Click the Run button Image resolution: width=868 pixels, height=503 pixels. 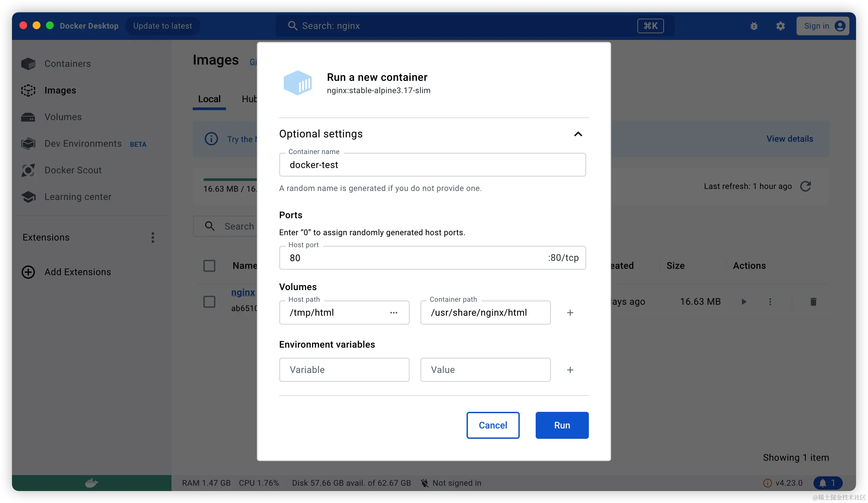[x=562, y=425]
